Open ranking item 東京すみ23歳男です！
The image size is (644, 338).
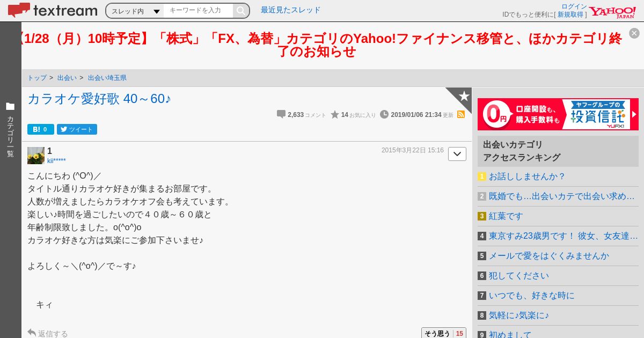tap(563, 236)
